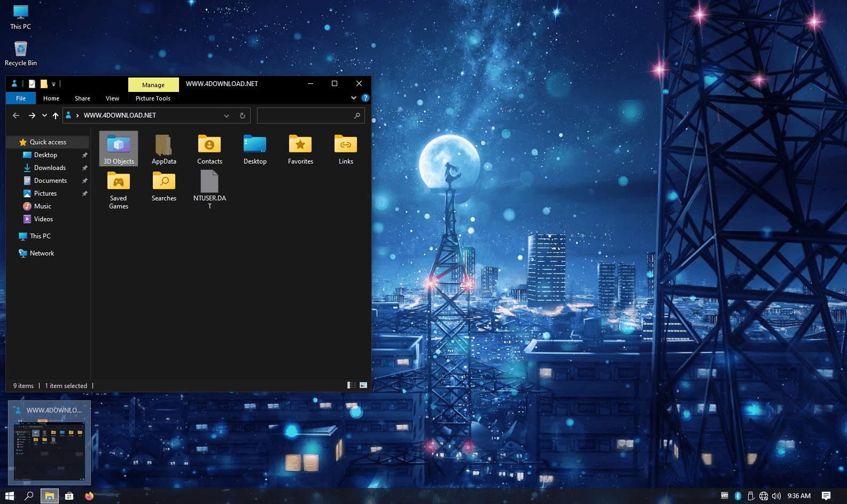Open Videos in navigation pane
Screen dimensions: 847x504
pyautogui.click(x=43, y=219)
